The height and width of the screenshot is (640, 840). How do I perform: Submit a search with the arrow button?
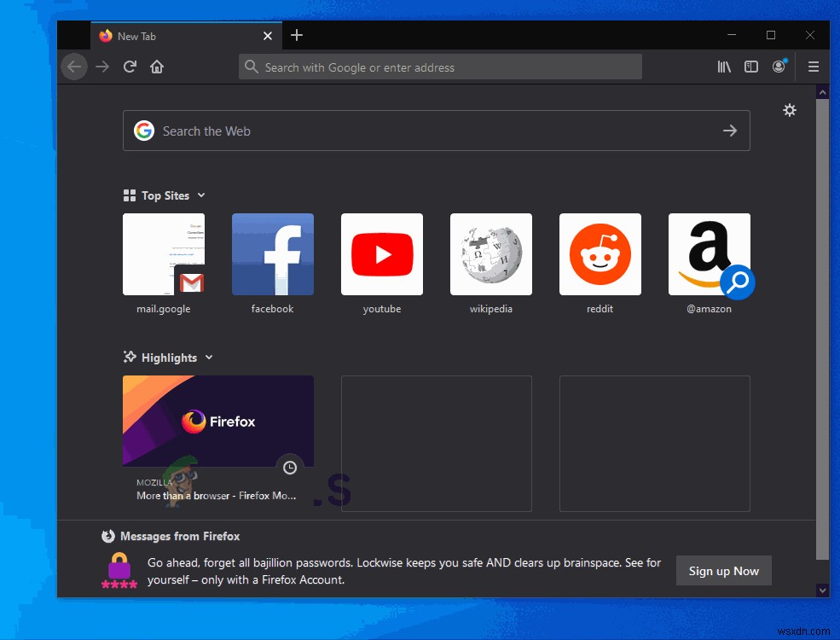(x=730, y=131)
